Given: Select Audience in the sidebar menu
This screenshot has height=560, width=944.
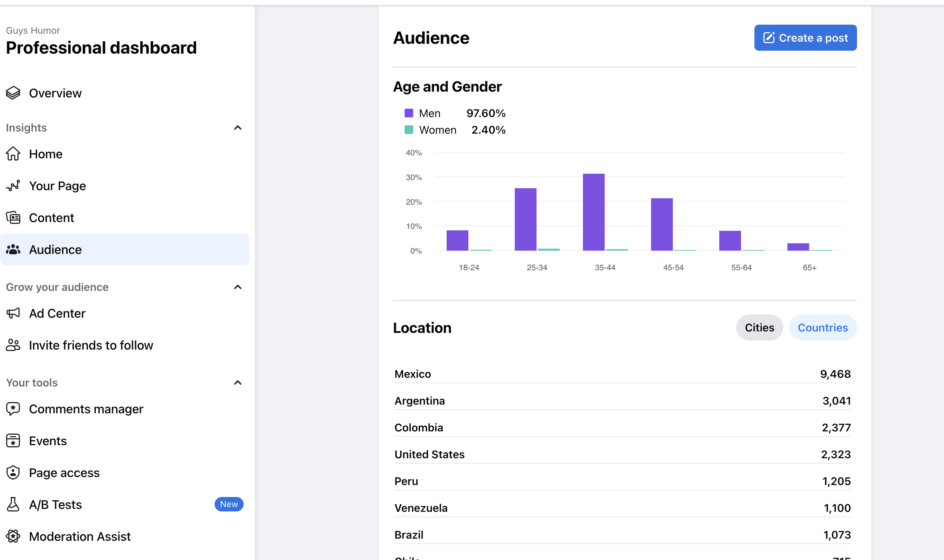Looking at the screenshot, I should tap(125, 250).
